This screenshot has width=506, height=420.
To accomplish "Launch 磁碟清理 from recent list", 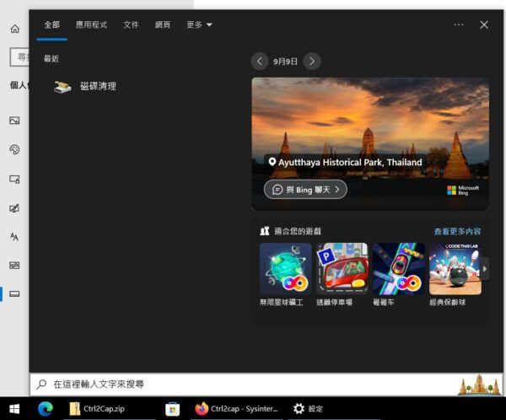I will point(85,87).
